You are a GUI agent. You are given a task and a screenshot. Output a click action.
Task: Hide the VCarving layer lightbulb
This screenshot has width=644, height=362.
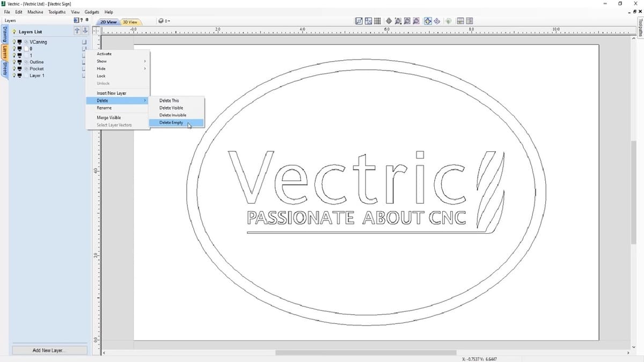14,42
